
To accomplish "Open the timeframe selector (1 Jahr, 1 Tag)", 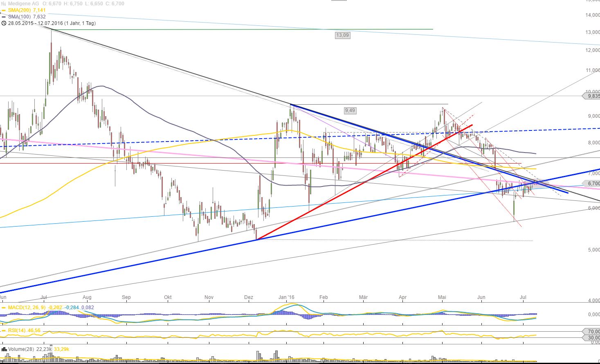I will coord(80,23).
